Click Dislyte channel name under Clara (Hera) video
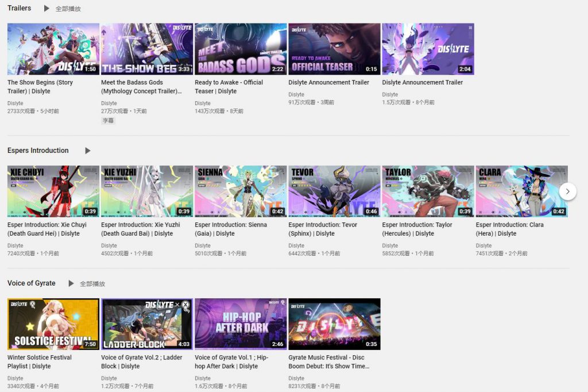 tap(484, 245)
